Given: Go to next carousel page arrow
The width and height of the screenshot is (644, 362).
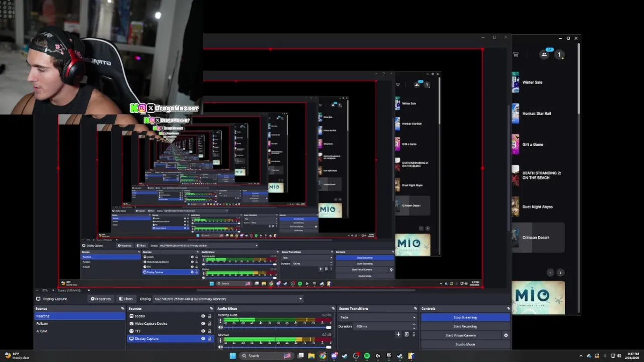Looking at the screenshot, I should pyautogui.click(x=560, y=273).
